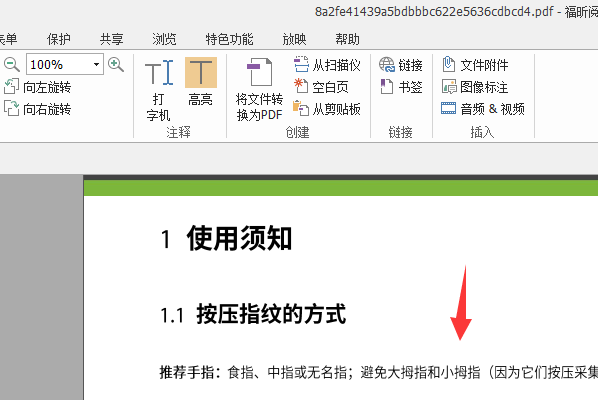Click the 创建 group label
Viewport: 598px width, 400px height.
297,132
